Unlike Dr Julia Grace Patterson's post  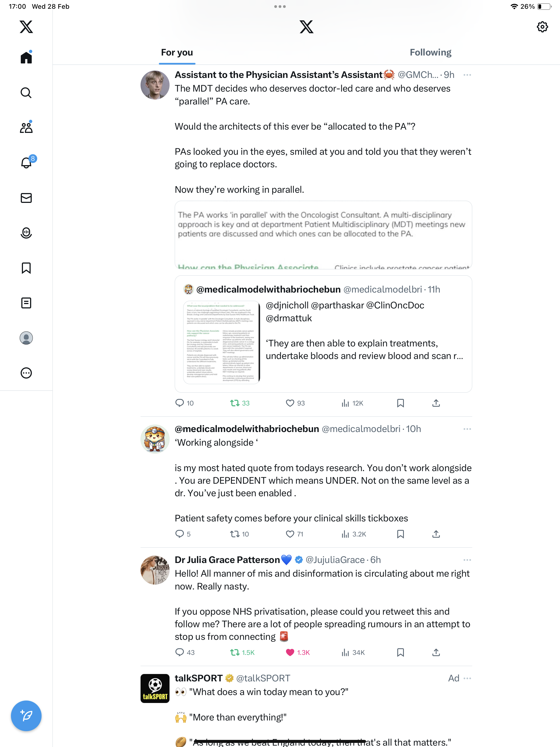pyautogui.click(x=290, y=652)
